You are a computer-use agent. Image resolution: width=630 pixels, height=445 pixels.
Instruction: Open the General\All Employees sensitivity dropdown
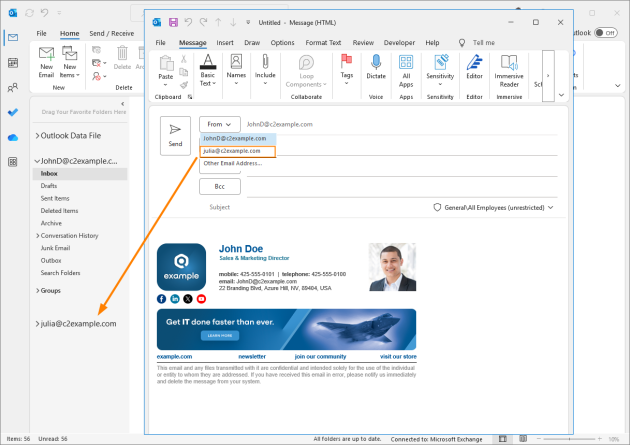point(494,208)
